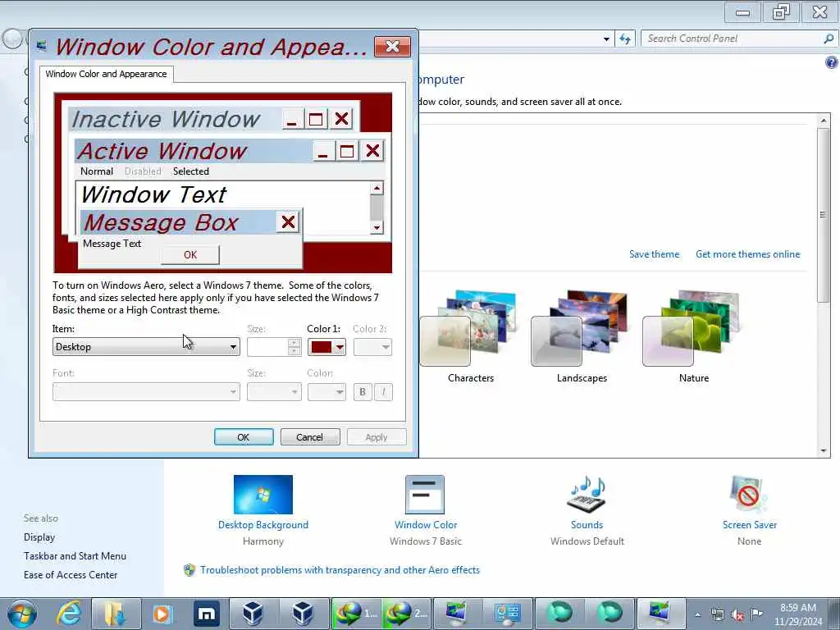Expand the address bar history dropdown
840x630 pixels.
pyautogui.click(x=606, y=39)
